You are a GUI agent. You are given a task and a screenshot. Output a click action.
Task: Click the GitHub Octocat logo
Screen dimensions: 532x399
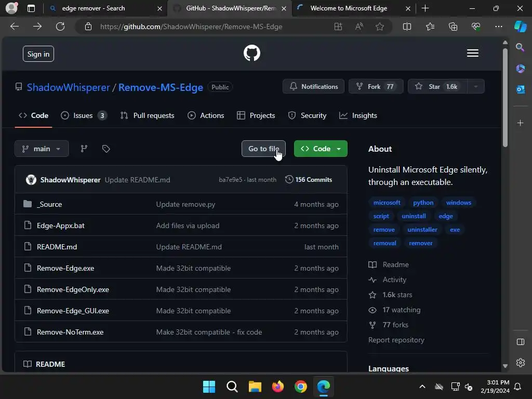coord(252,53)
